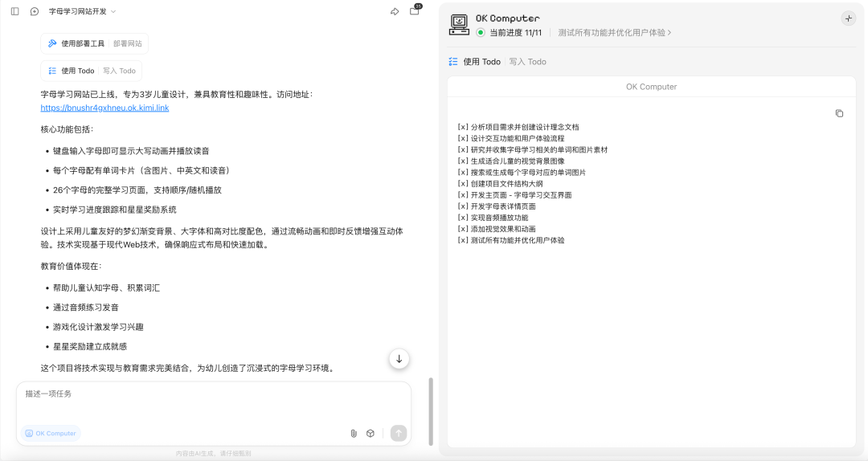This screenshot has height=461, width=868.
Task: Copy Todo list with copy icon
Action: (839, 113)
